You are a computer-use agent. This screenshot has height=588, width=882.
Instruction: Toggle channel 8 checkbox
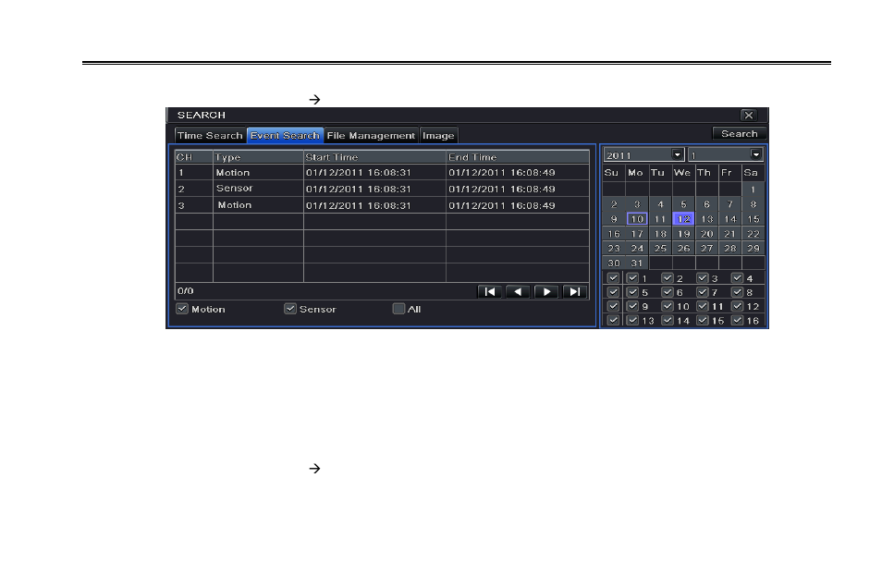pyautogui.click(x=737, y=292)
